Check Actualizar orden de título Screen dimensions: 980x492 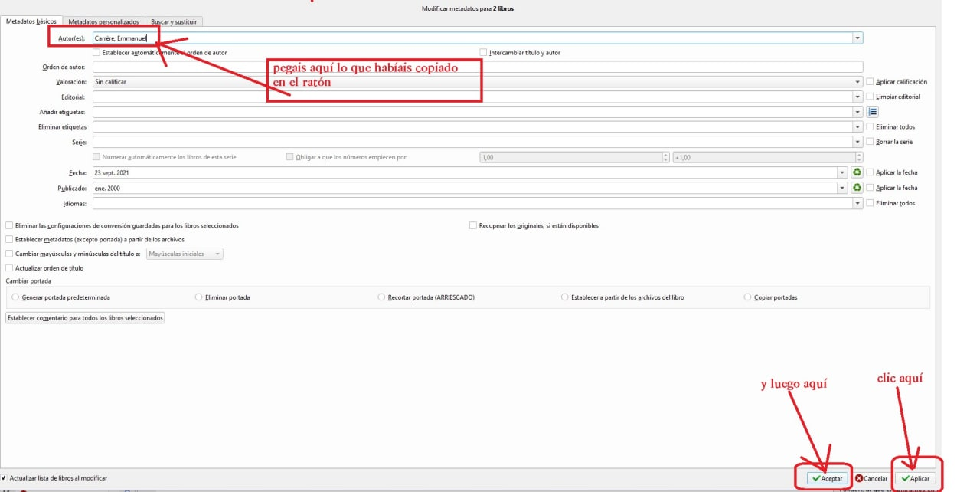(44, 268)
